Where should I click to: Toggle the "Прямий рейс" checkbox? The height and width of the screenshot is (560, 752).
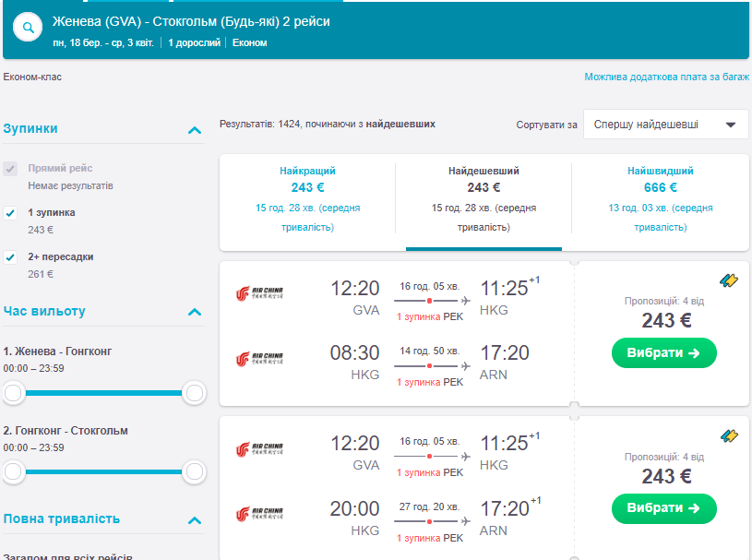coord(10,169)
